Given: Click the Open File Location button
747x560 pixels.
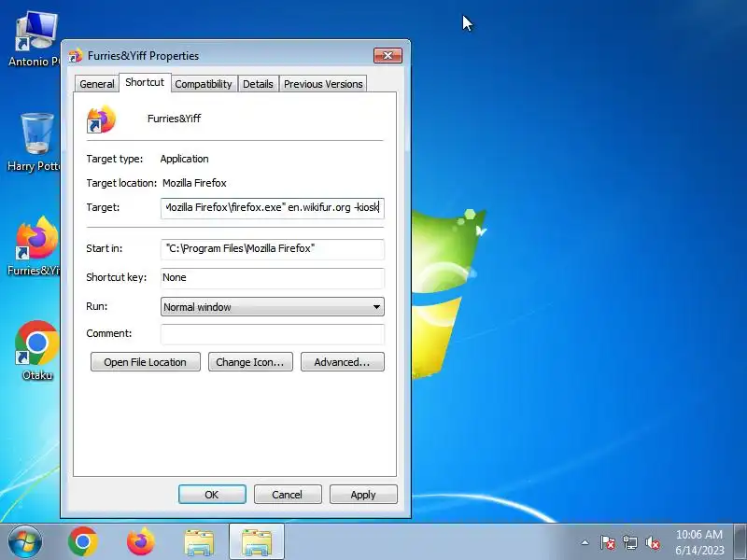Looking at the screenshot, I should pos(146,362).
